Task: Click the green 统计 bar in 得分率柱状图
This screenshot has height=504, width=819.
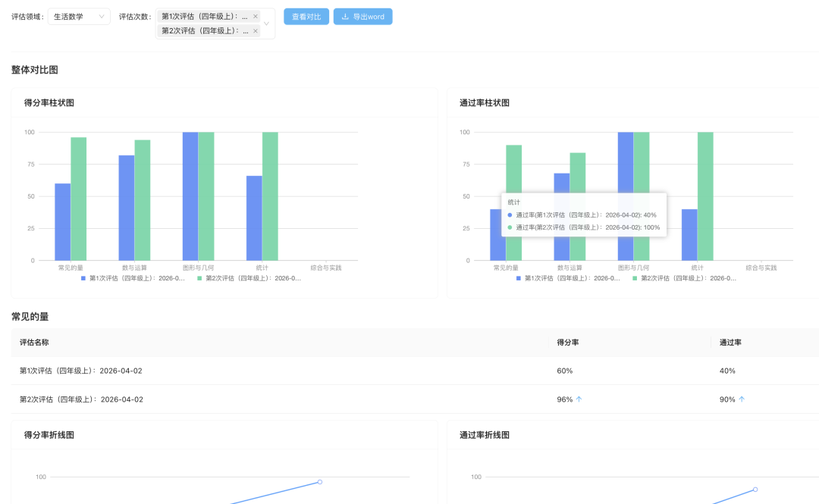Action: pyautogui.click(x=270, y=196)
